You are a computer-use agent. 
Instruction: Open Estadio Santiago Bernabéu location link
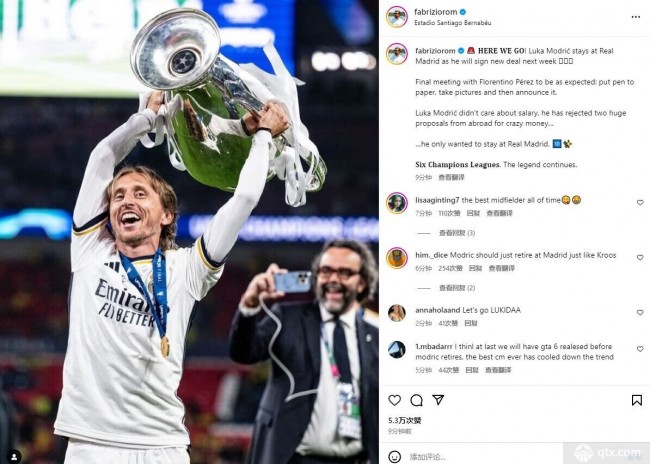(453, 23)
